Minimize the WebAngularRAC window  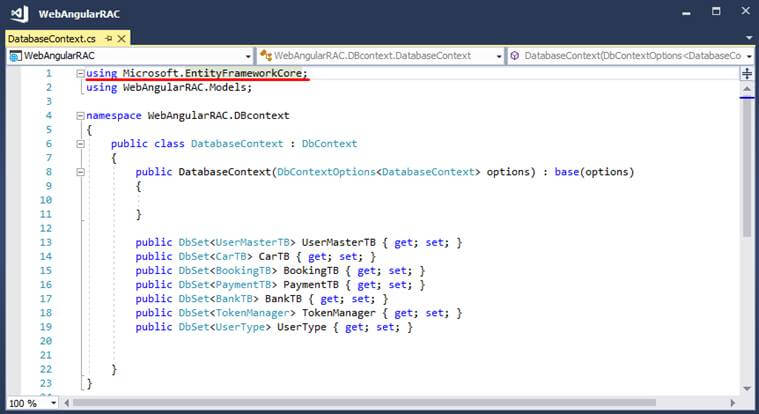686,12
